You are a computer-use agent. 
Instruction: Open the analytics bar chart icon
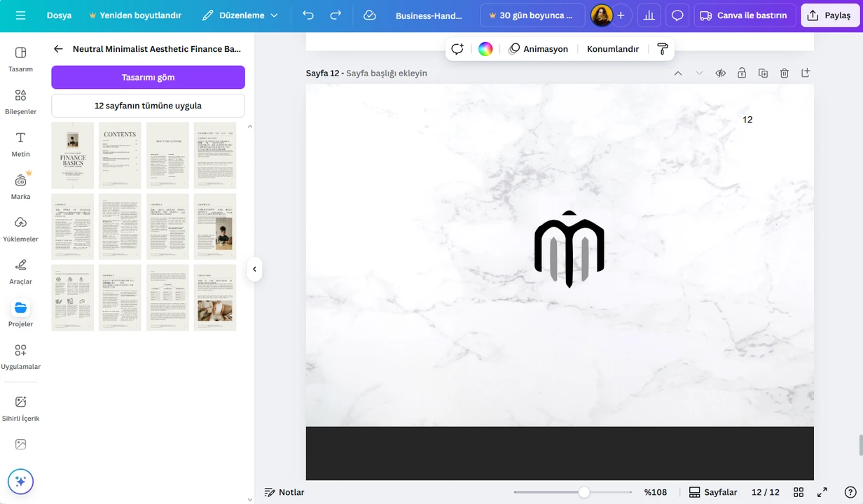(649, 15)
